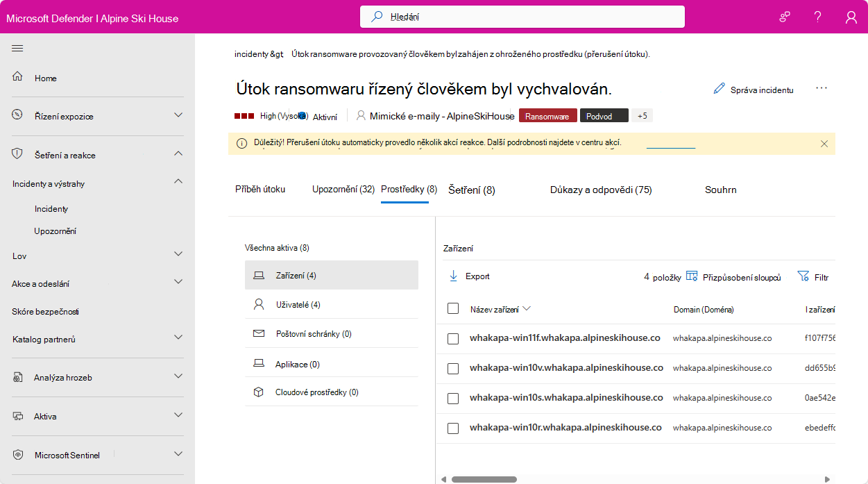This screenshot has width=868, height=484.
Task: Expand the Microsoft Sentinel chevron
Action: 178,454
